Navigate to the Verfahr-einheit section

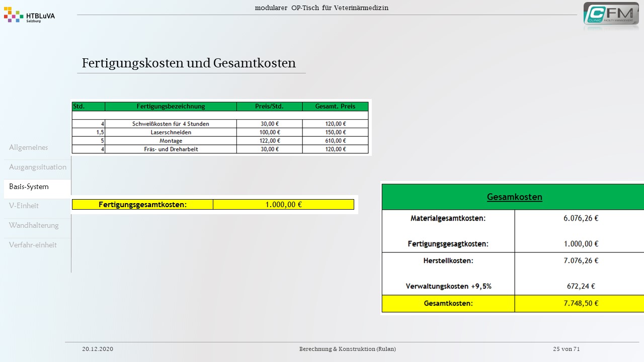(33, 245)
